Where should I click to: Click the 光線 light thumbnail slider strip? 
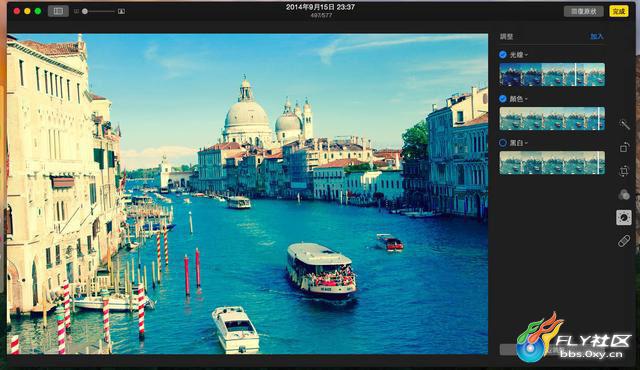(x=552, y=74)
